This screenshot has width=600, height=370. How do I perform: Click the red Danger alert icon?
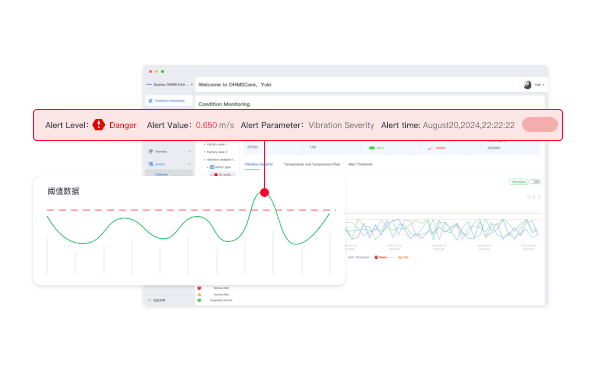click(x=99, y=125)
